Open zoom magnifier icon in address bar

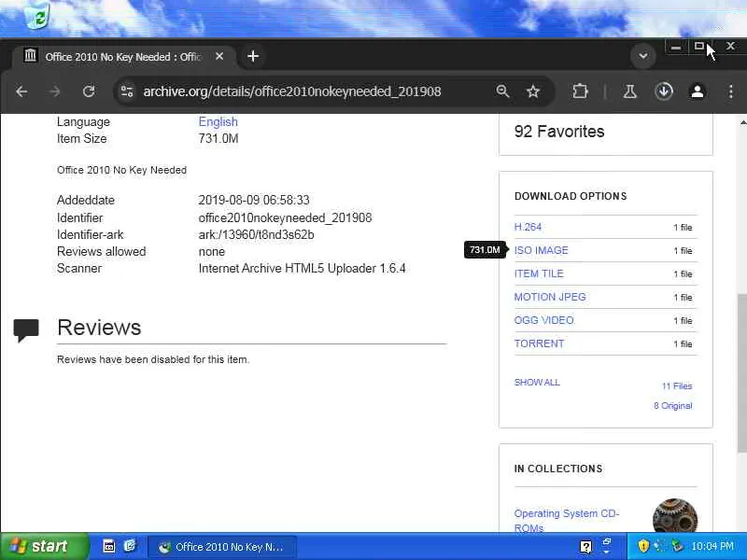point(502,91)
